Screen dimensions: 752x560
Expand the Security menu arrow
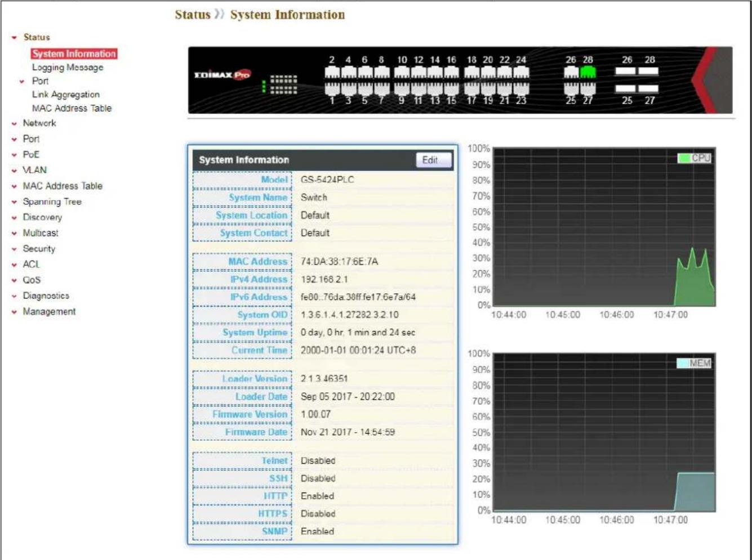tap(14, 249)
